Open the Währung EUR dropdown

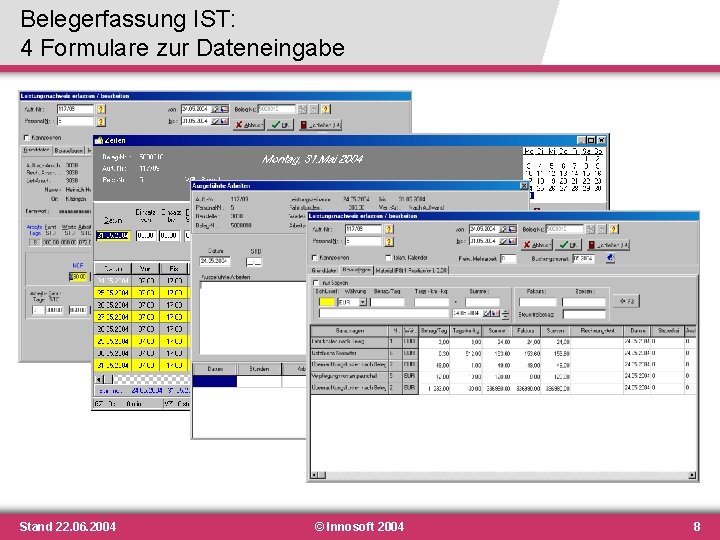click(x=363, y=302)
